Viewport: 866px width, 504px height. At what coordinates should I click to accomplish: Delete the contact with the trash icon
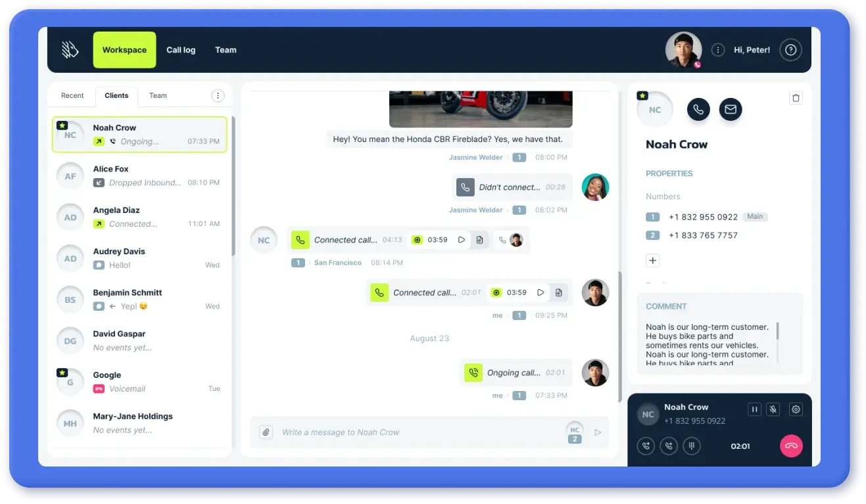pos(796,98)
